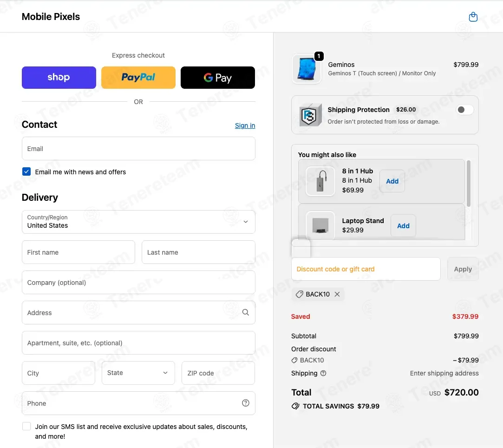
Task: Click the Mobile Pixels store name
Action: [x=51, y=17]
